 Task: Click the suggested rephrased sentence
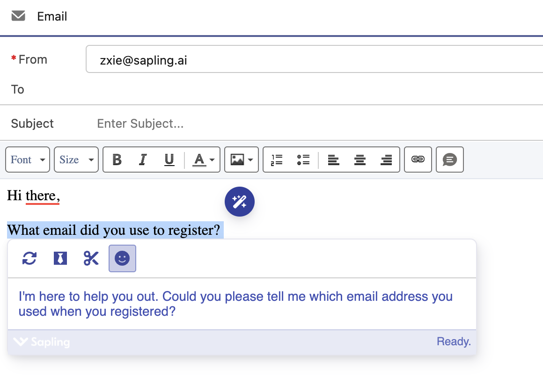(235, 304)
